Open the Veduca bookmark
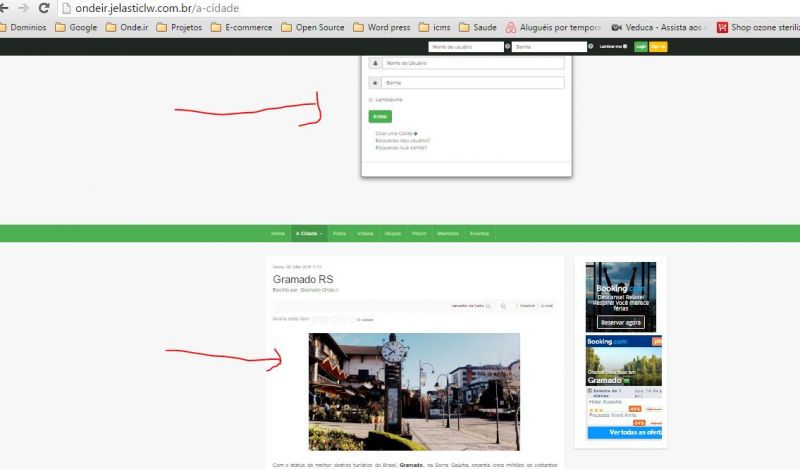This screenshot has width=800, height=469. (658, 28)
